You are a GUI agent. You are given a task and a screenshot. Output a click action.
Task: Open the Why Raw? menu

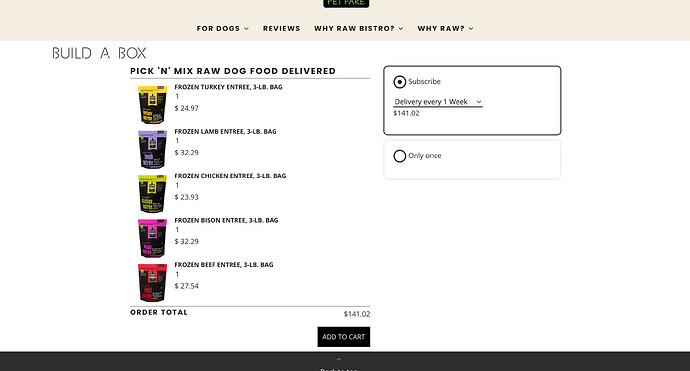445,28
